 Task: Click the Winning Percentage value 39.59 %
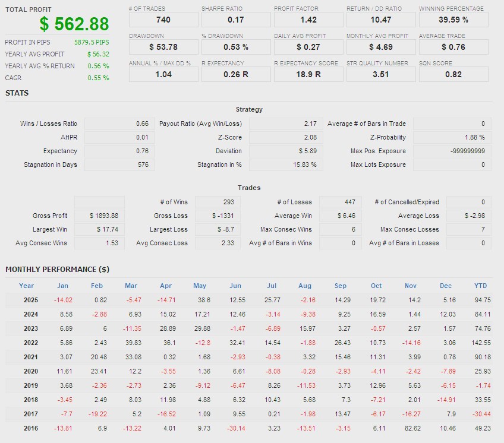pyautogui.click(x=453, y=20)
